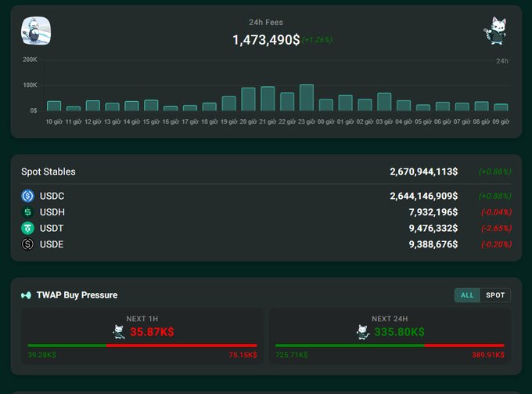
Task: Click the cat mascot icon above the fees chart
Action: pos(494,31)
